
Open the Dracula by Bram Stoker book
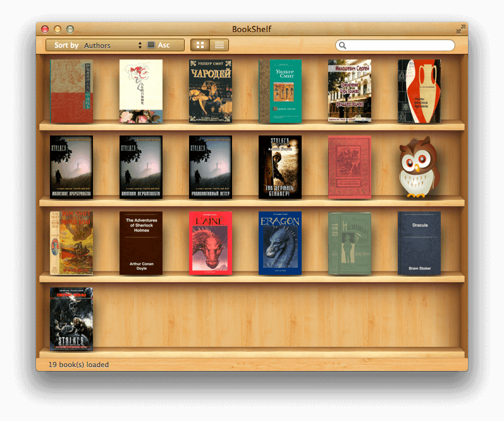419,243
